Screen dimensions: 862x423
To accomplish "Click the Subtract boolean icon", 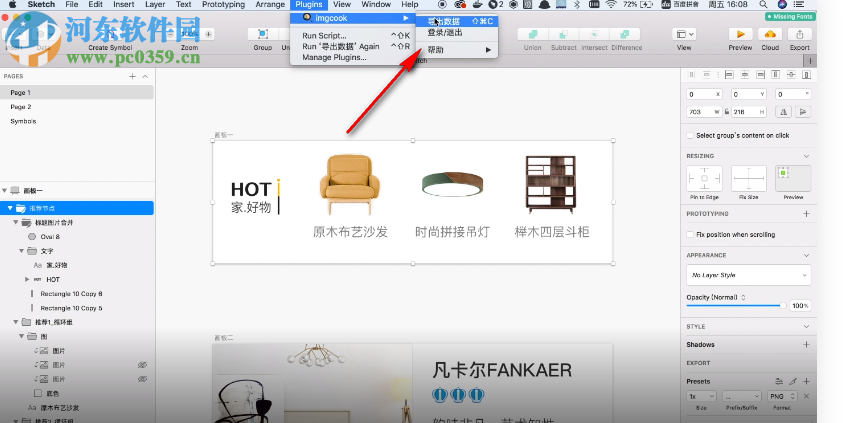I will click(x=563, y=34).
